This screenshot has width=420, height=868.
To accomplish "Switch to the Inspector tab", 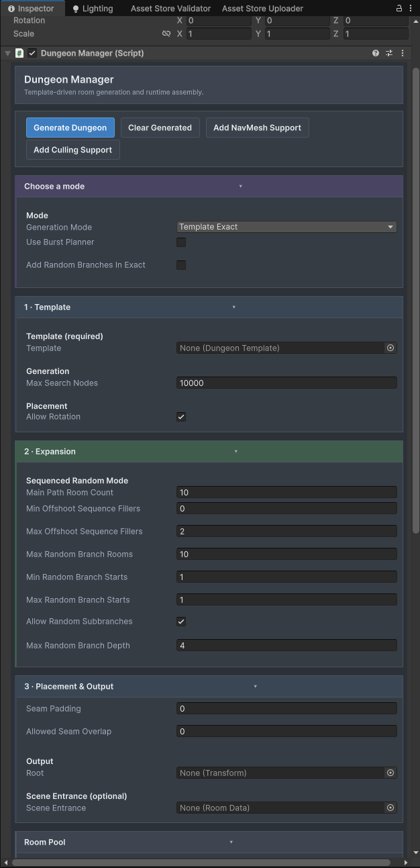I will coord(31,8).
